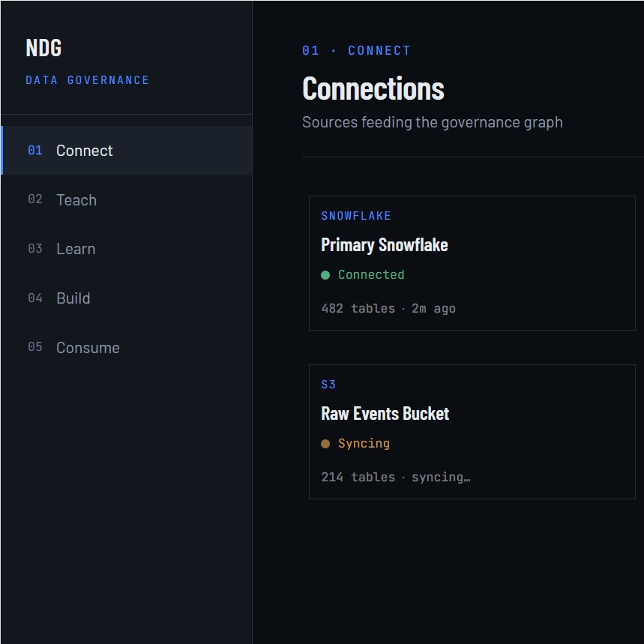Click the amber Syncing status dot
Screen dimensions: 644x644
tap(325, 444)
